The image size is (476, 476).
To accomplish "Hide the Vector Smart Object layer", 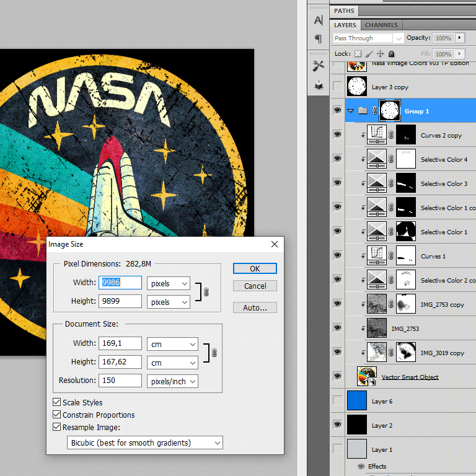I will [x=337, y=376].
